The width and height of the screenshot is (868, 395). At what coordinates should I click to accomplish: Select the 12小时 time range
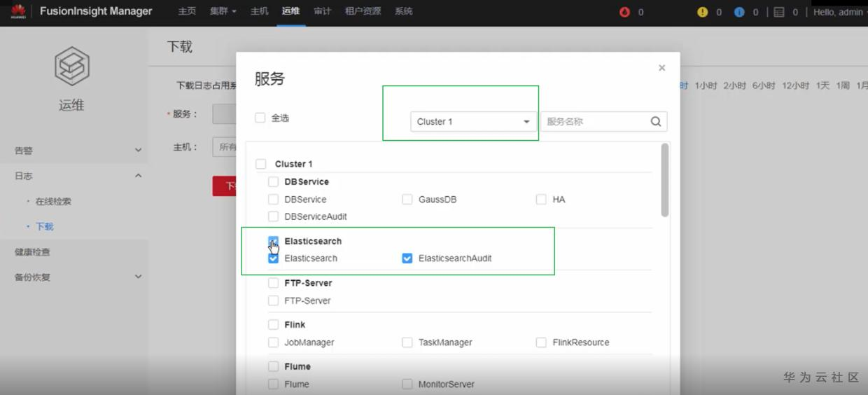[x=795, y=85]
